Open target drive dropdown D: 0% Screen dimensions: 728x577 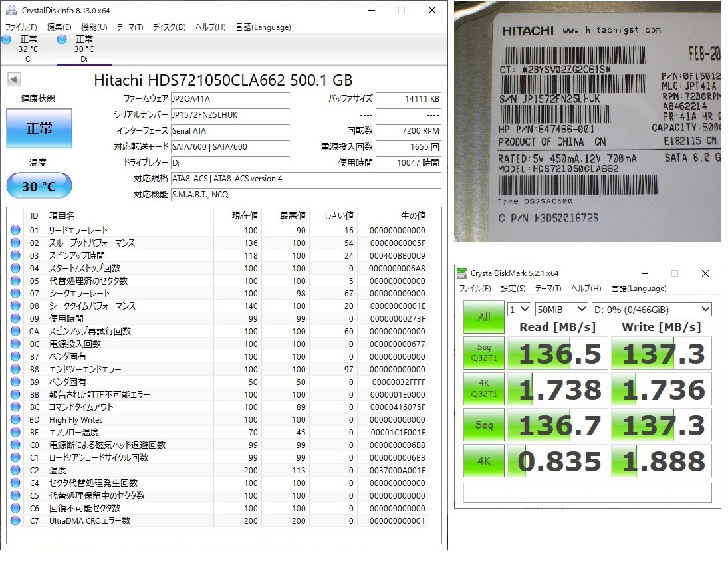coord(652,309)
